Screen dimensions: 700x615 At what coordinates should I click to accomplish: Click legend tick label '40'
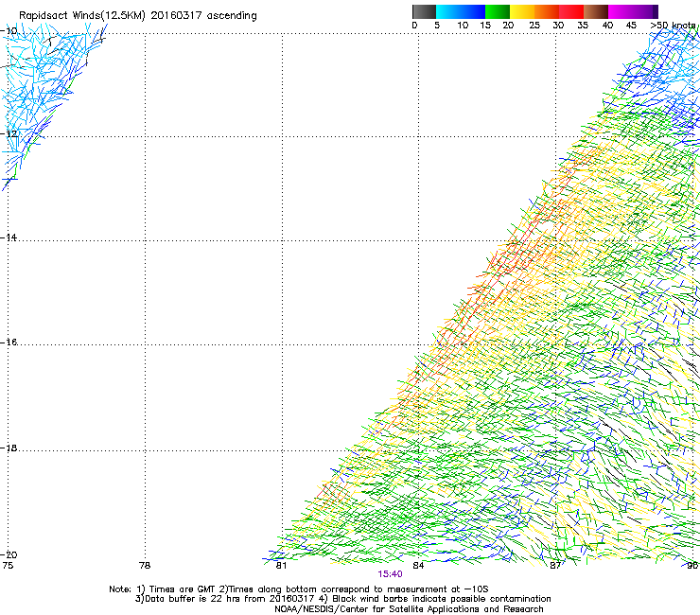607,26
